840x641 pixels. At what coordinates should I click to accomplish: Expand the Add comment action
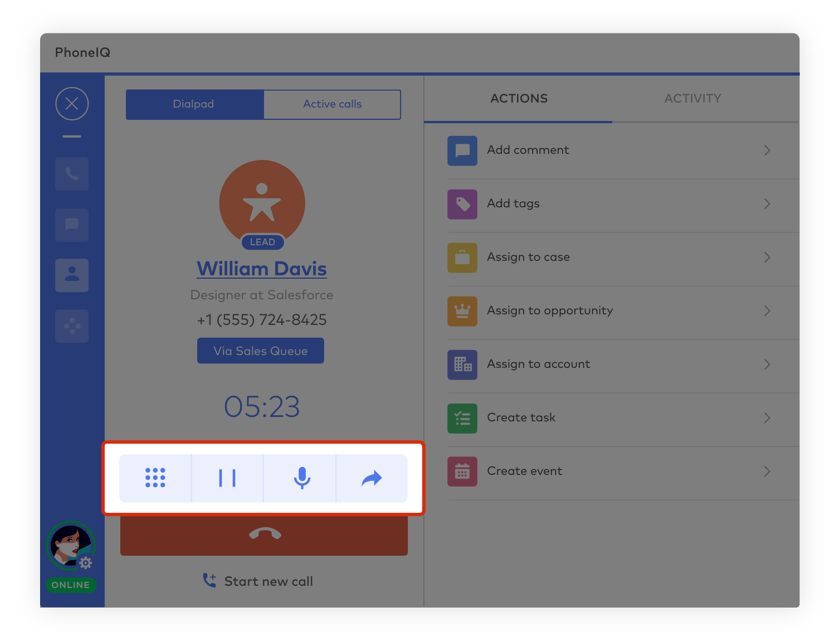(766, 150)
